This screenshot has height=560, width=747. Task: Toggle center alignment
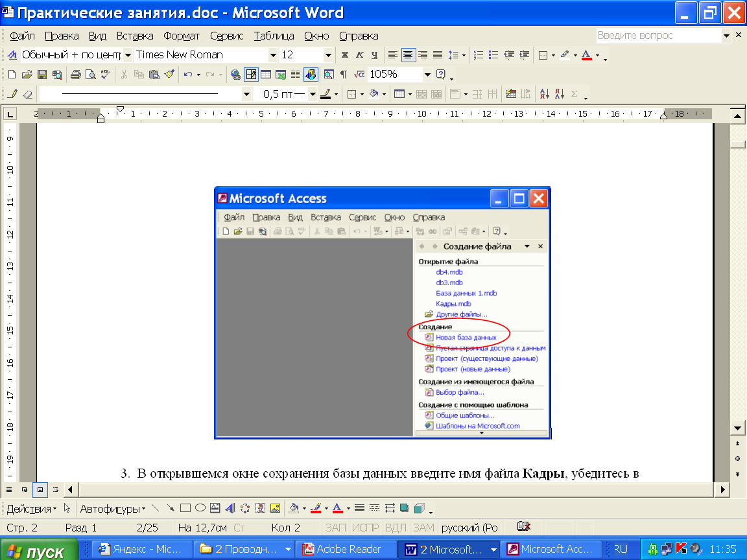point(408,55)
